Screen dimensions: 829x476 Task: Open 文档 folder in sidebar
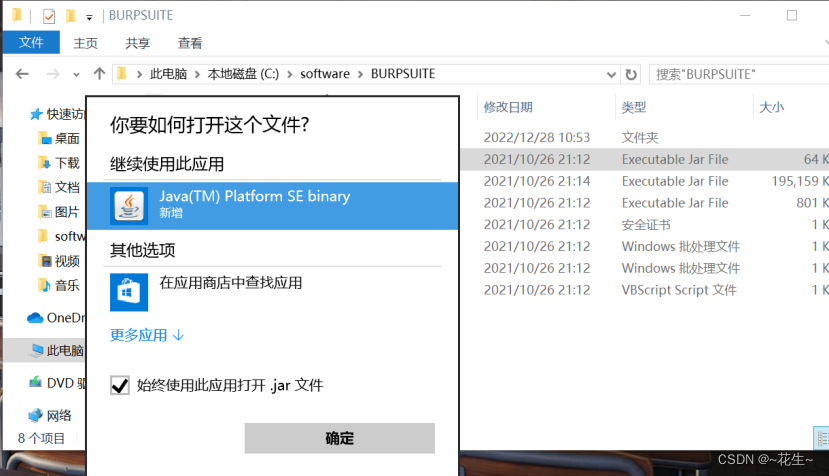coord(59,187)
